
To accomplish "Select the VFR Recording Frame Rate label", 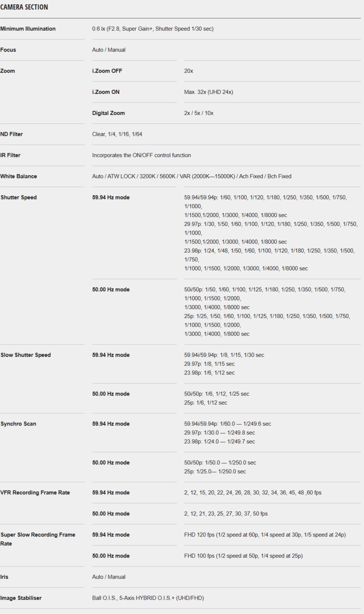I will coord(35,493).
